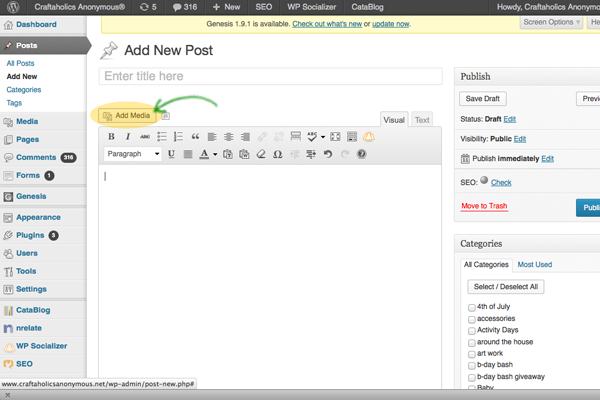Check the art work category

coord(471,354)
